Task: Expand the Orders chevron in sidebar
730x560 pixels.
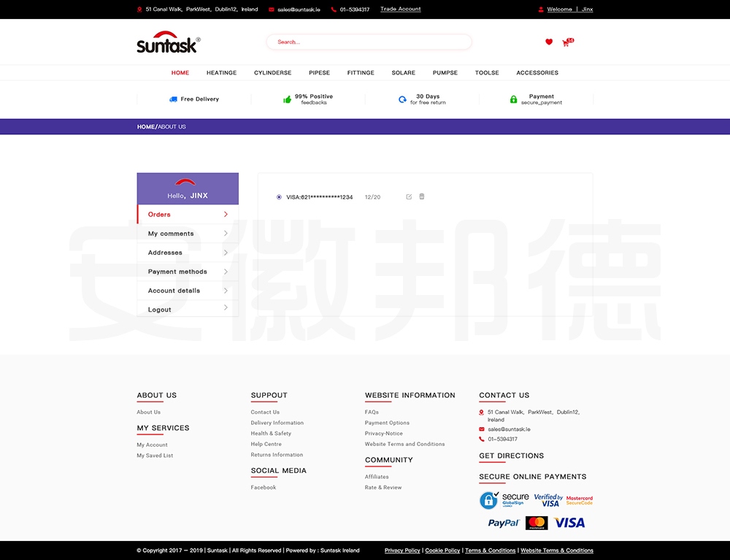Action: (226, 215)
